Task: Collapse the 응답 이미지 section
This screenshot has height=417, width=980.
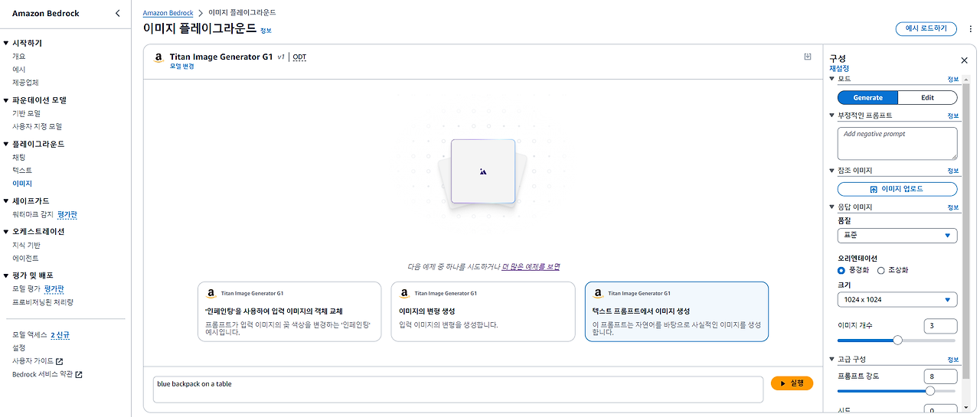Action: 833,207
